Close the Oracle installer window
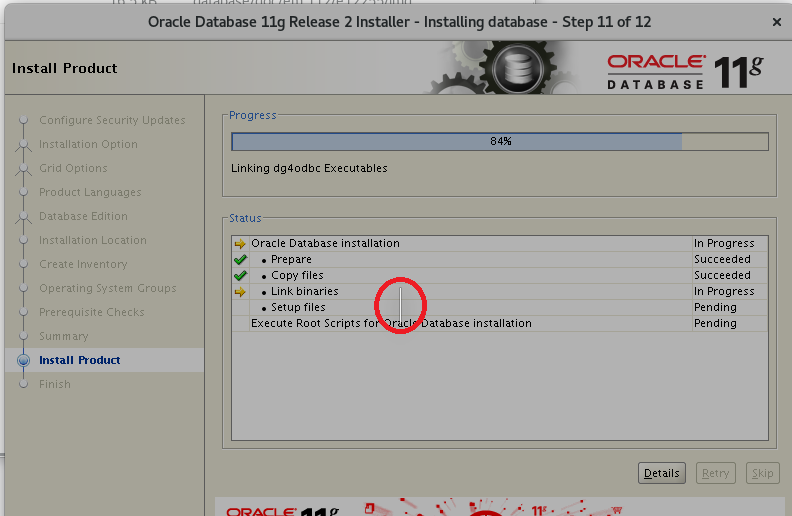The height and width of the screenshot is (516, 792). (x=777, y=22)
